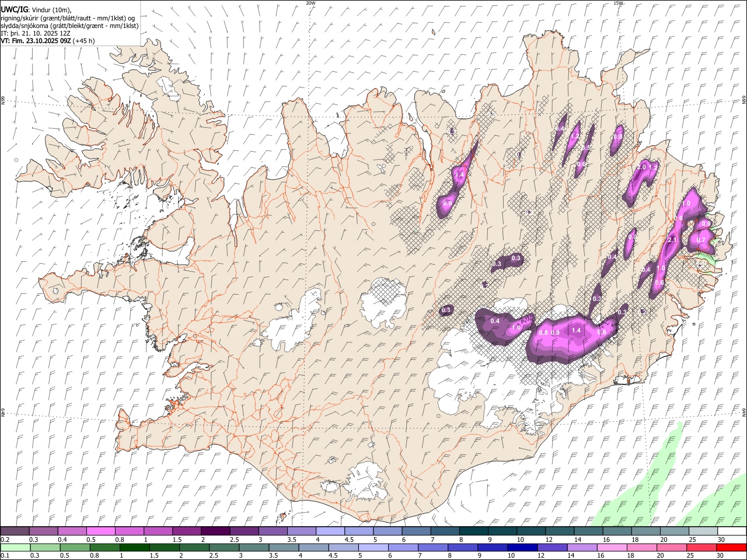This screenshot has width=747, height=560.
Task: Click the rain scale swatch starting at 4
Action: pos(314,547)
